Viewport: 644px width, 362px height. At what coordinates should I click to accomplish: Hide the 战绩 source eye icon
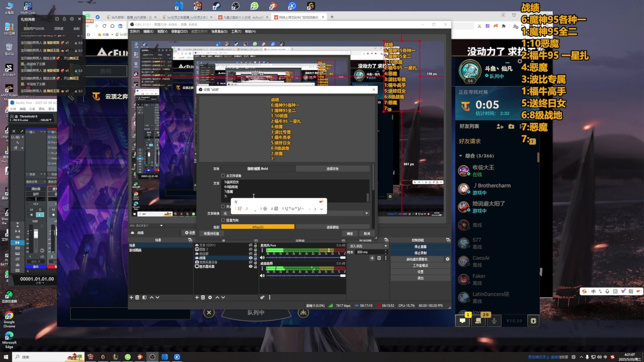click(x=250, y=258)
